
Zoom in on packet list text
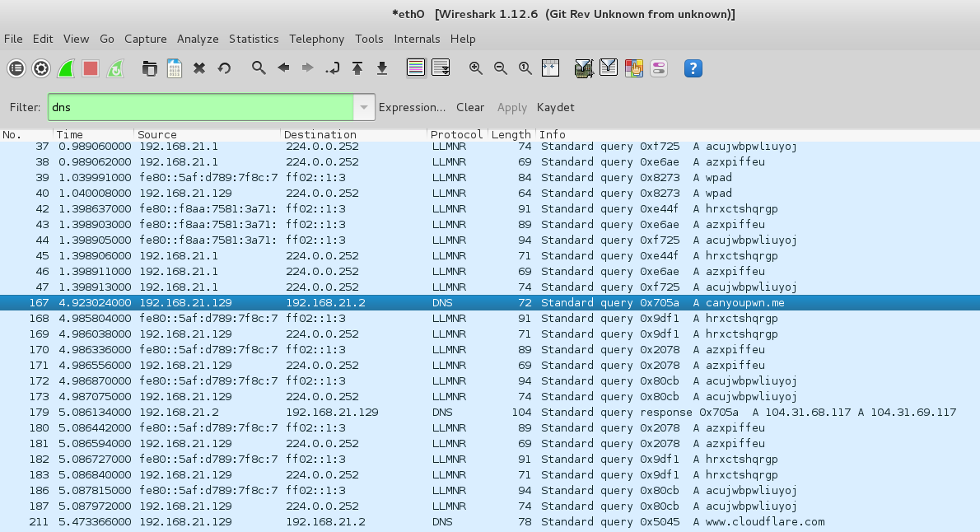coord(476,68)
